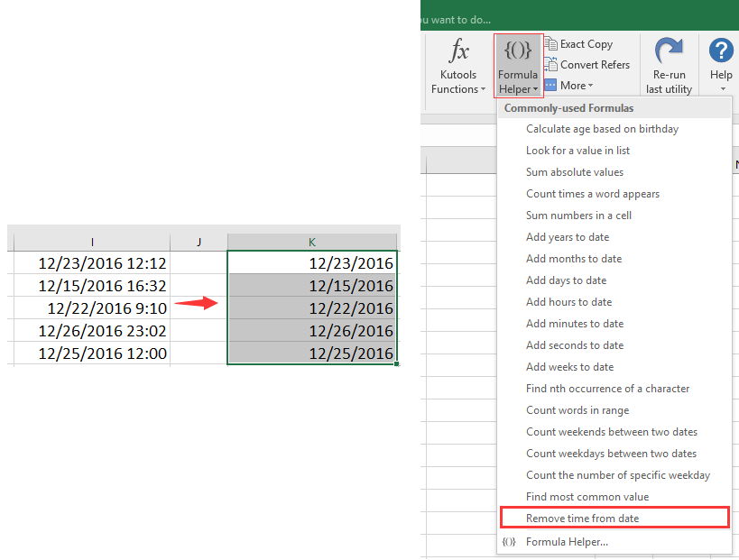This screenshot has height=560, width=739.
Task: Click the Exact Copy button label
Action: click(x=587, y=43)
